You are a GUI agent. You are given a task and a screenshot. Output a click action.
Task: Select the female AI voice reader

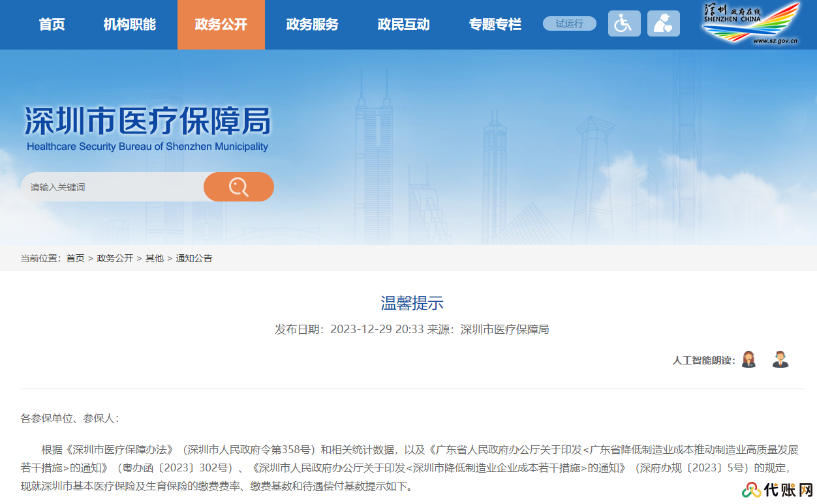(748, 359)
